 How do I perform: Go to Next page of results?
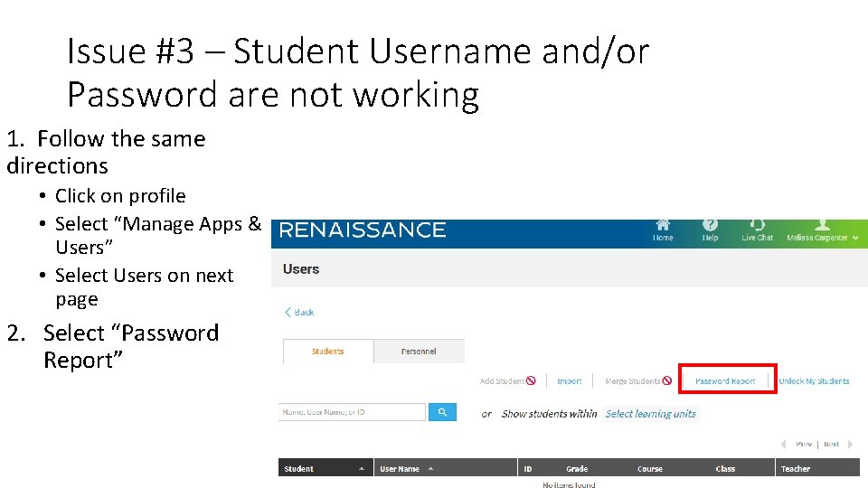[x=831, y=445]
